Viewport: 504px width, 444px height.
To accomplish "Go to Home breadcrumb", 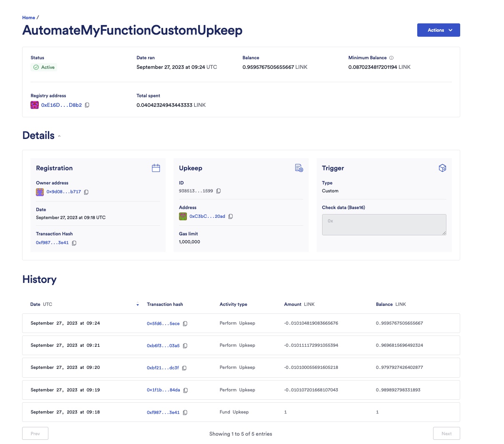I will coord(28,18).
